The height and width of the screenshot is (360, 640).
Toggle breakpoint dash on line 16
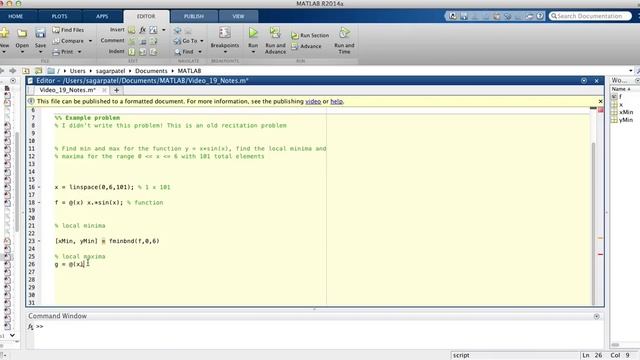tap(39, 187)
